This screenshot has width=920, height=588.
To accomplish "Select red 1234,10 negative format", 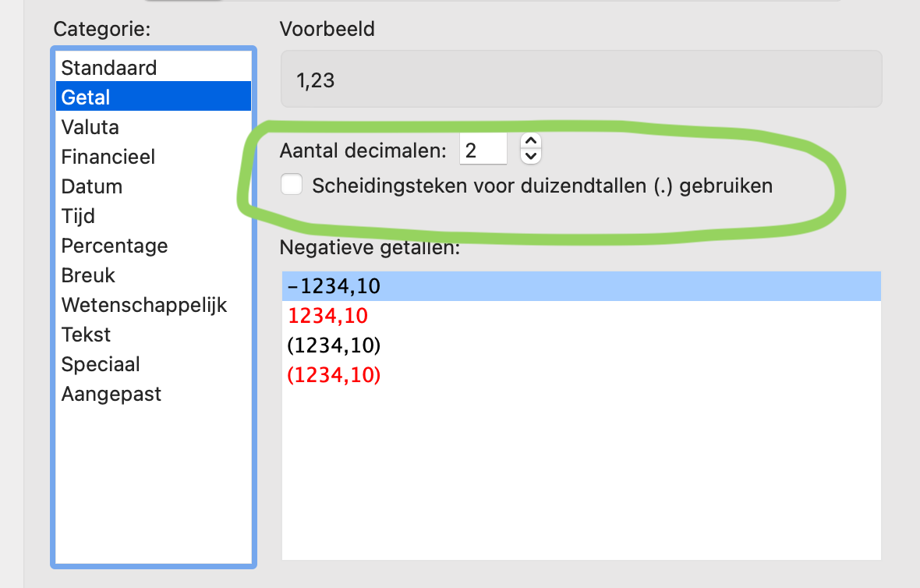I will (582, 316).
